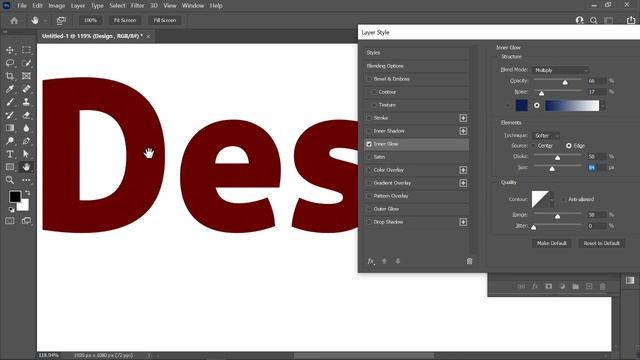The height and width of the screenshot is (360, 640).
Task: Open the gradient picker dropdown arrow
Action: 603,106
